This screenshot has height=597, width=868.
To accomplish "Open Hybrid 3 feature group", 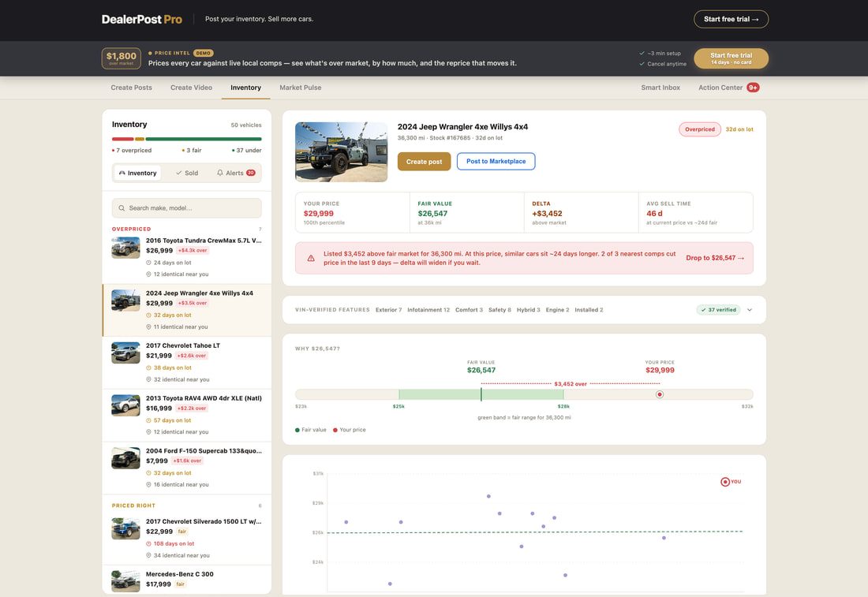I will [528, 310].
